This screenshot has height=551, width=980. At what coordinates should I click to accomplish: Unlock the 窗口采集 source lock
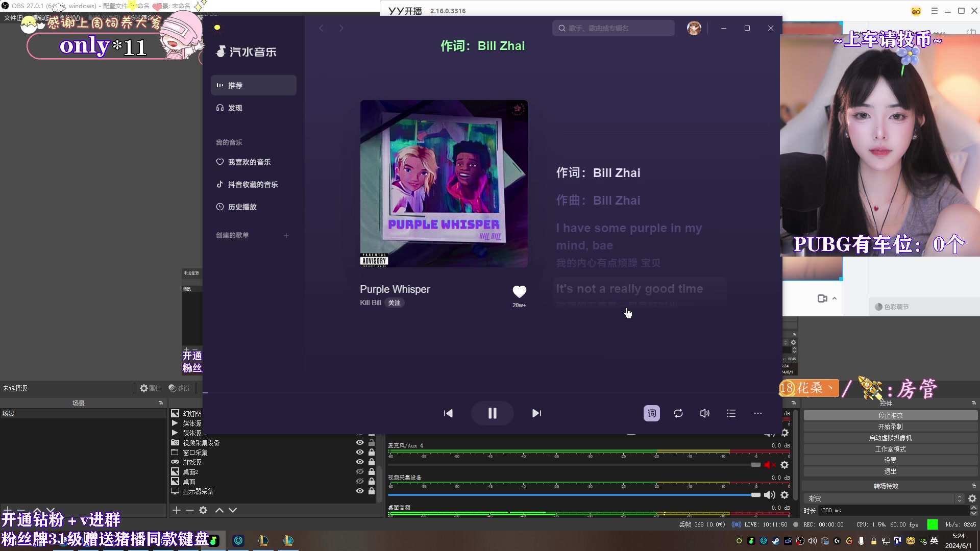(372, 453)
